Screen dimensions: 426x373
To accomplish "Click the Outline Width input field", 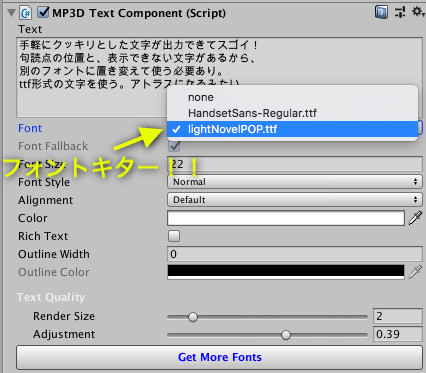I will [295, 254].
